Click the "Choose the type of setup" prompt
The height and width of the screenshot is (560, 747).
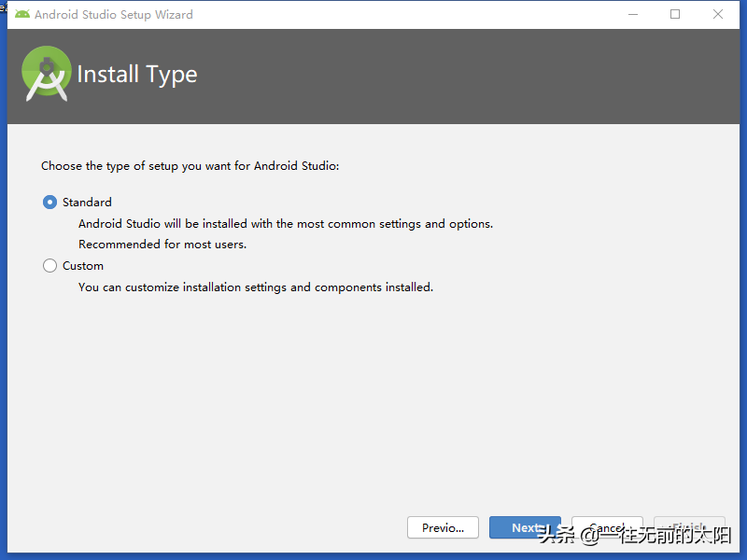190,166
